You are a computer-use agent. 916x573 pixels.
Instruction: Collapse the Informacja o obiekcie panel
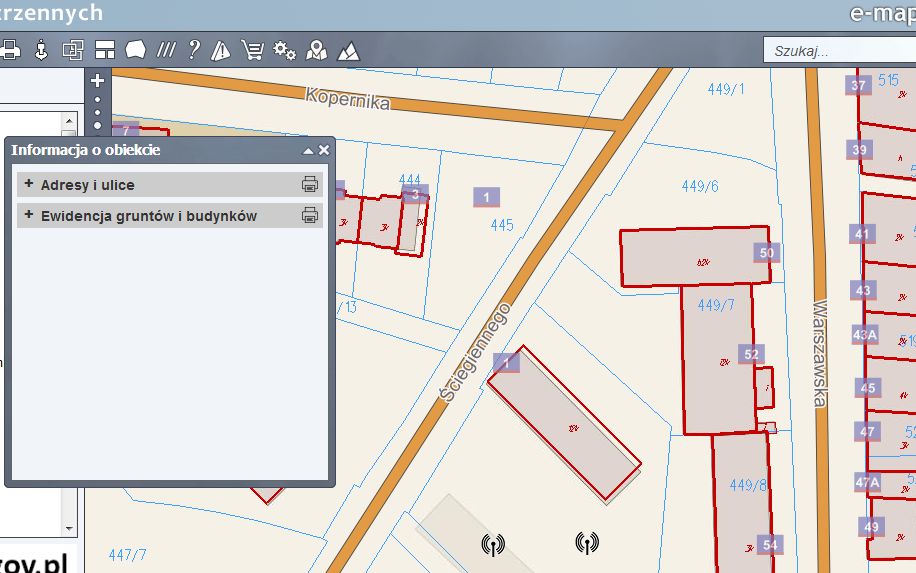(308, 151)
